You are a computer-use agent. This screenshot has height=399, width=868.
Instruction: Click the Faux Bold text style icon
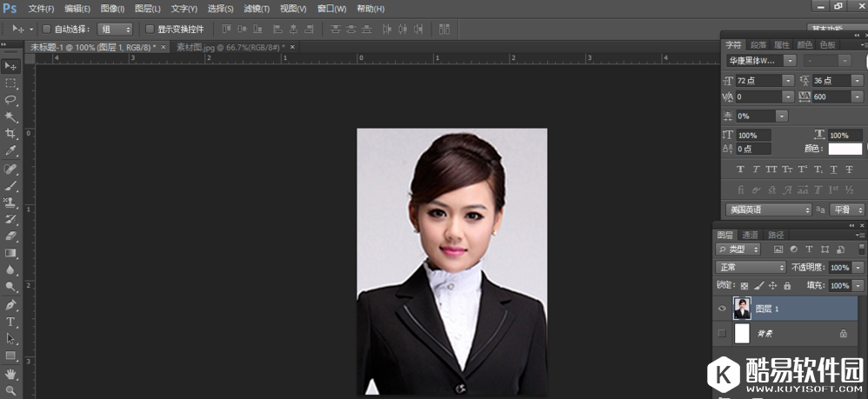coord(740,169)
